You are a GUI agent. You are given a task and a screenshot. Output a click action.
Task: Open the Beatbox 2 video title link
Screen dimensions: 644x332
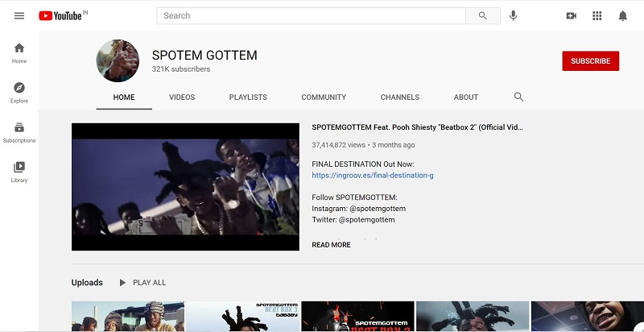[417, 127]
